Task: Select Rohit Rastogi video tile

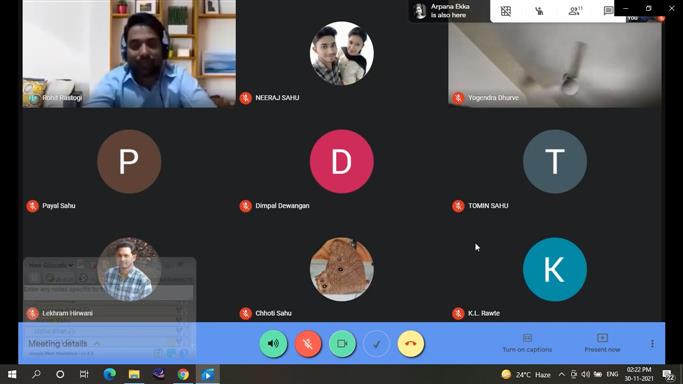Action: point(129,54)
